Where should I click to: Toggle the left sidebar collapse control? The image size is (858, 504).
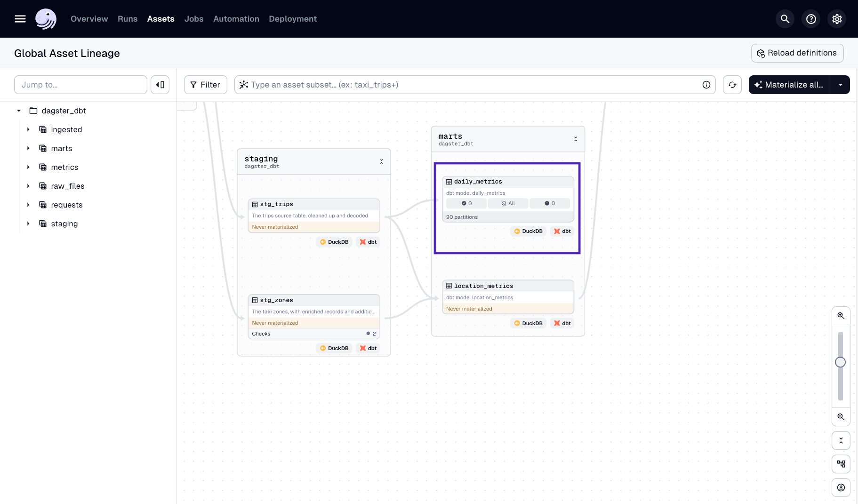tap(160, 84)
